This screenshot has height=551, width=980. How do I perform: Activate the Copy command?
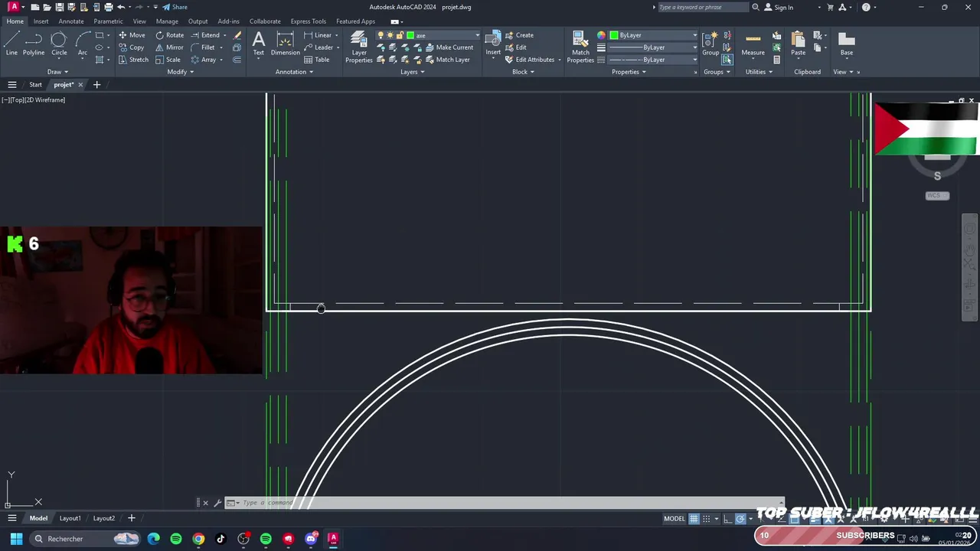132,47
